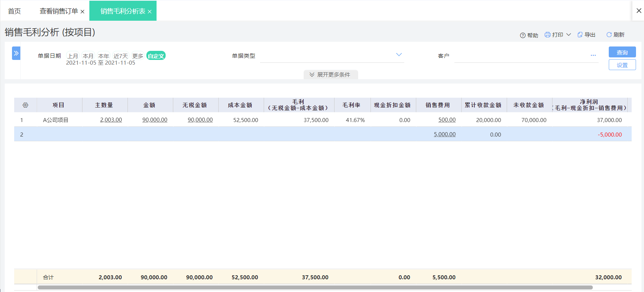Select the 近7天 date filter
The image size is (644, 292).
(121, 56)
